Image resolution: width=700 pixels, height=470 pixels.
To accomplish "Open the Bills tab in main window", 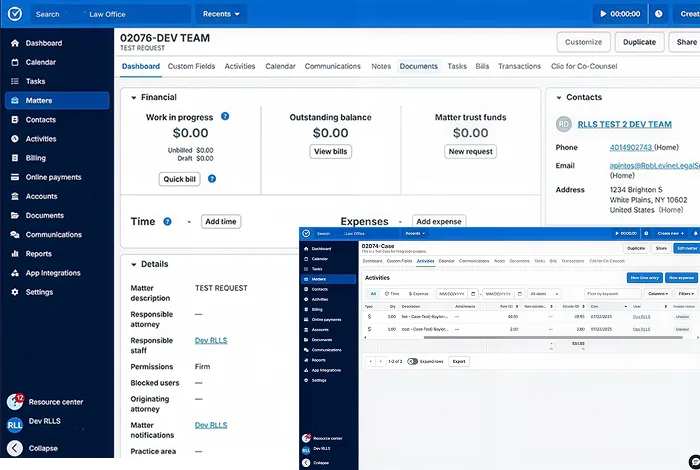I will coord(482,66).
